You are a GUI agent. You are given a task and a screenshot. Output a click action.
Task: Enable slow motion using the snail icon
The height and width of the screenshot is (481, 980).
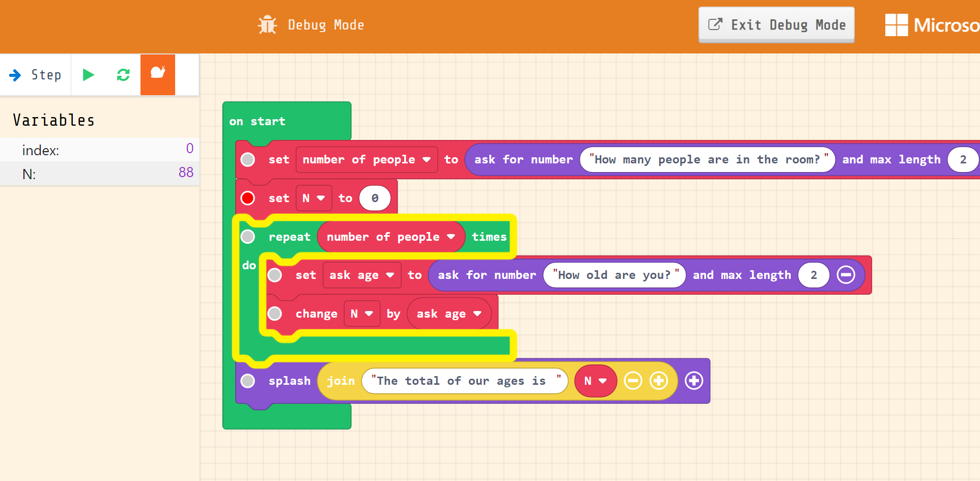[x=157, y=75]
